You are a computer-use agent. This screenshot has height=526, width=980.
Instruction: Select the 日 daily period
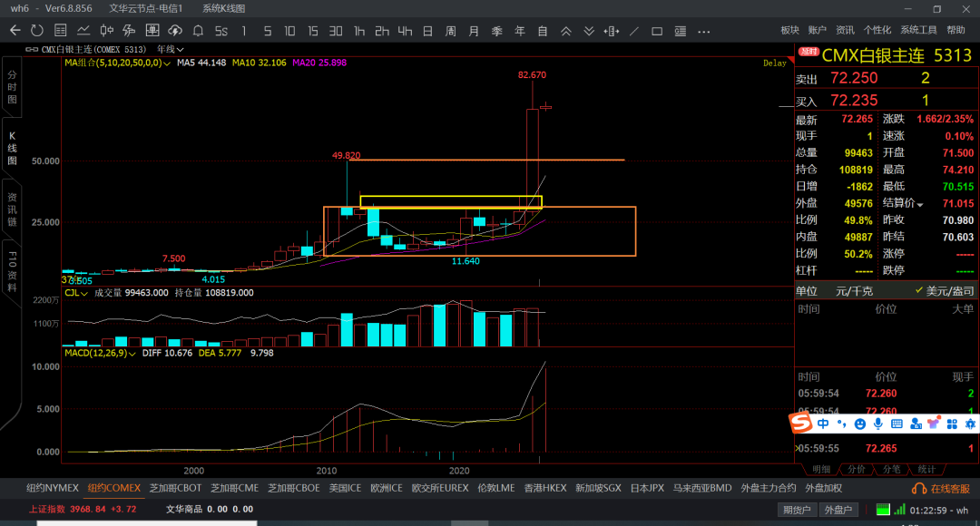[427, 31]
